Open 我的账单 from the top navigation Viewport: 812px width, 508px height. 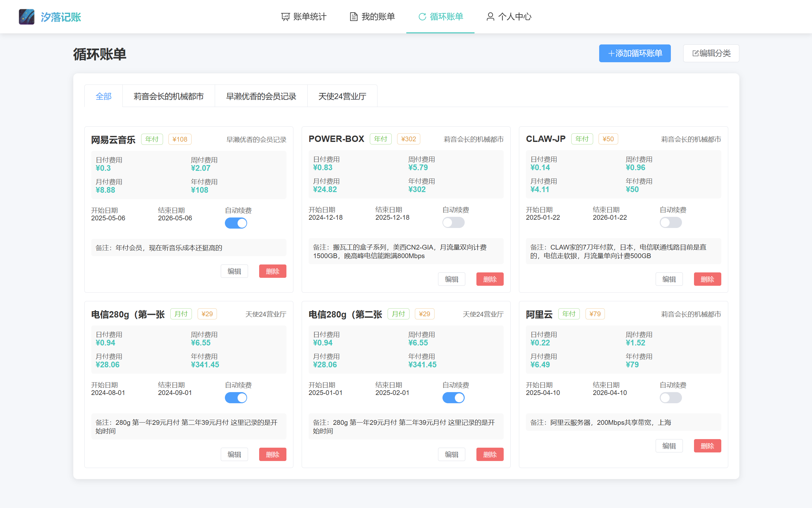click(372, 17)
